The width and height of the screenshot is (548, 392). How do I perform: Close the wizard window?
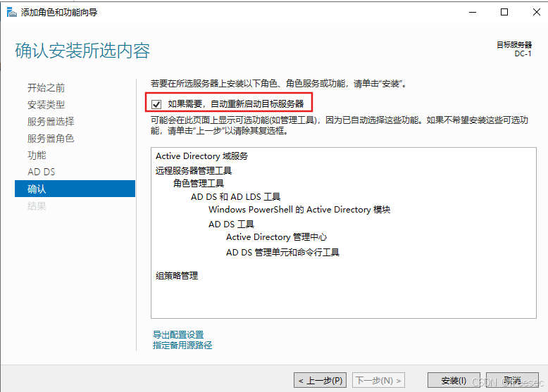[x=537, y=12]
